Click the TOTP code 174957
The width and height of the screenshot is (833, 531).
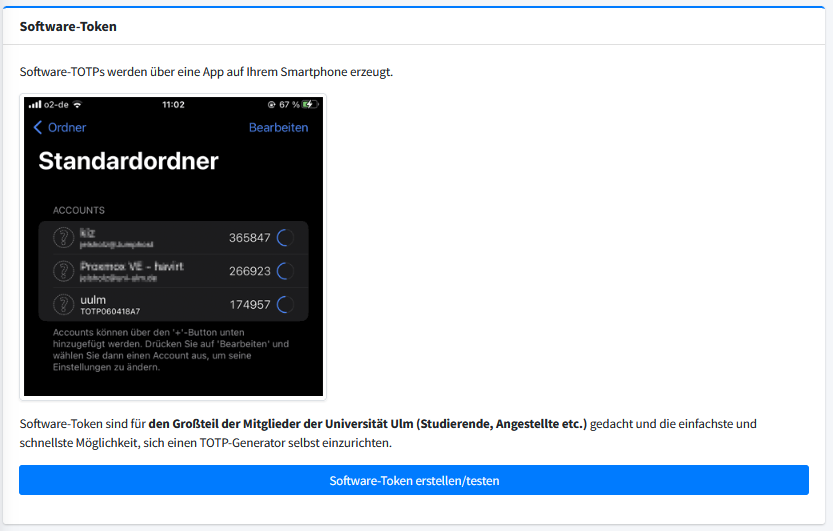(249, 304)
